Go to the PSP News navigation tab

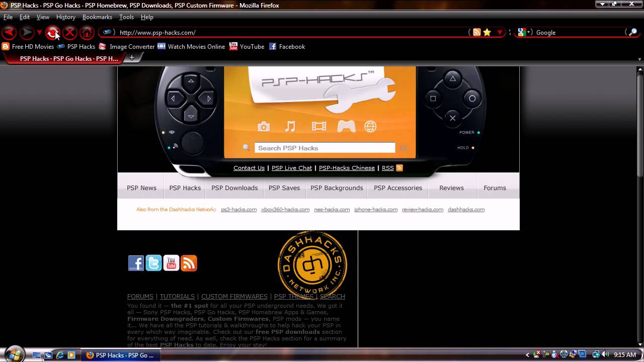pos(141,188)
